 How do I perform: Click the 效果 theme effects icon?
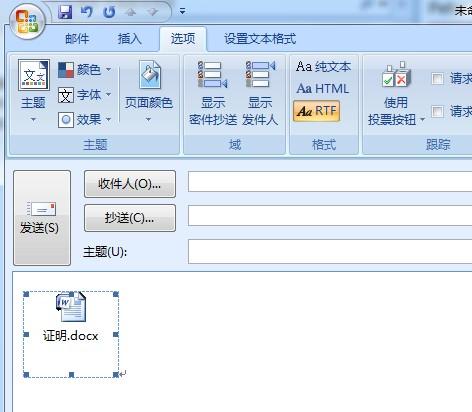pyautogui.click(x=66, y=120)
